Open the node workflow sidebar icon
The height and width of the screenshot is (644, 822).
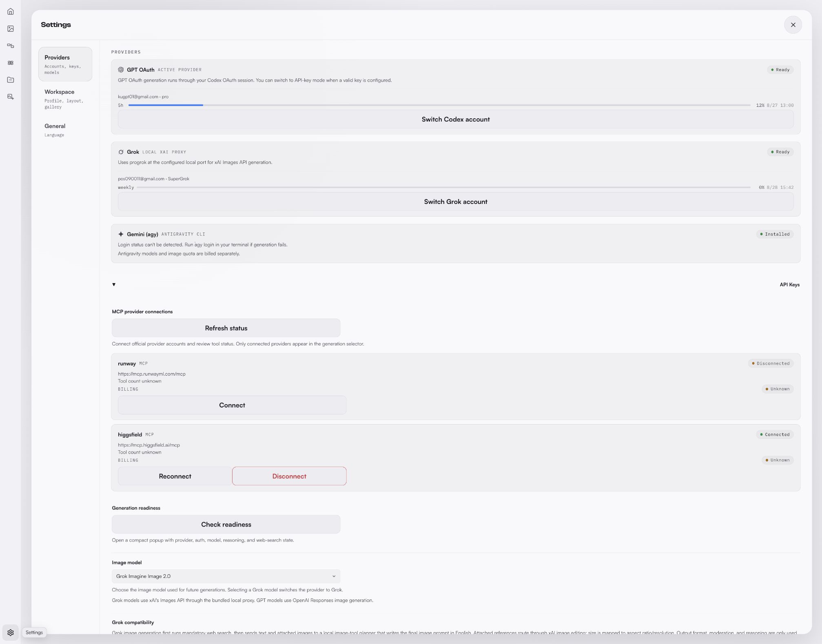pyautogui.click(x=11, y=46)
